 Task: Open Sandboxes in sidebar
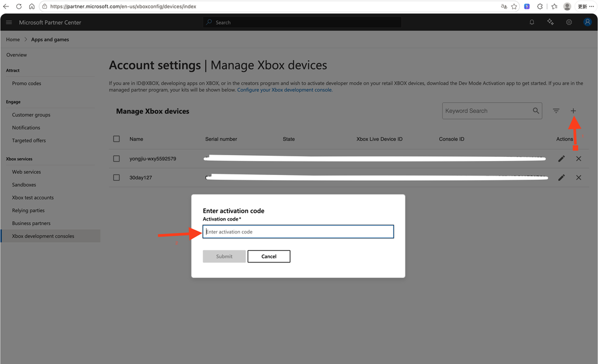click(x=23, y=185)
